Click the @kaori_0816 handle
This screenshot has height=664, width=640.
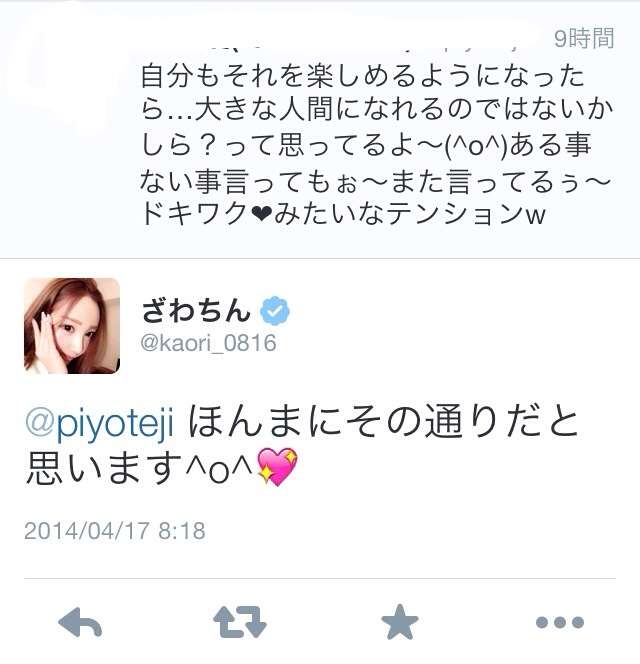pyautogui.click(x=208, y=343)
